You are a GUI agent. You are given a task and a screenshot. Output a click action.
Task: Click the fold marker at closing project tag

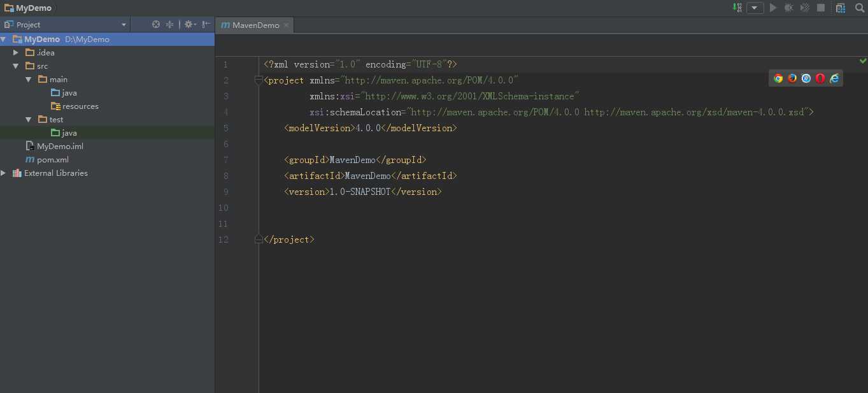pyautogui.click(x=259, y=239)
